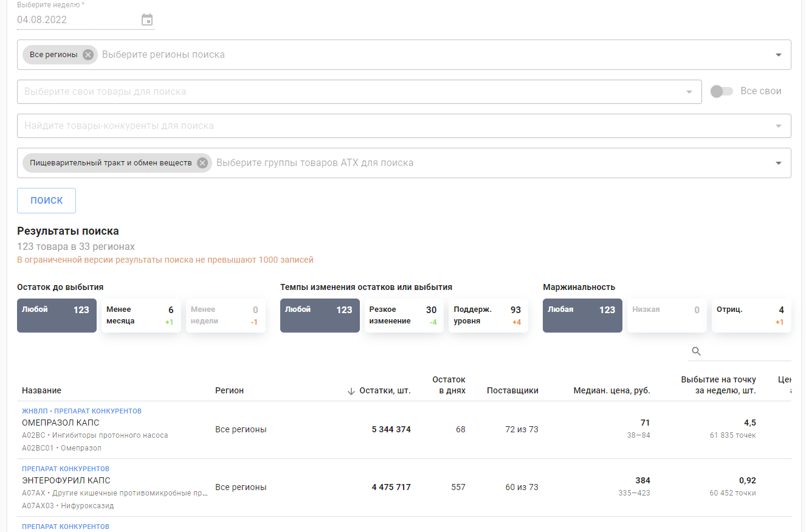
Task: Select 'Менее месяца' filter card
Action: [141, 316]
